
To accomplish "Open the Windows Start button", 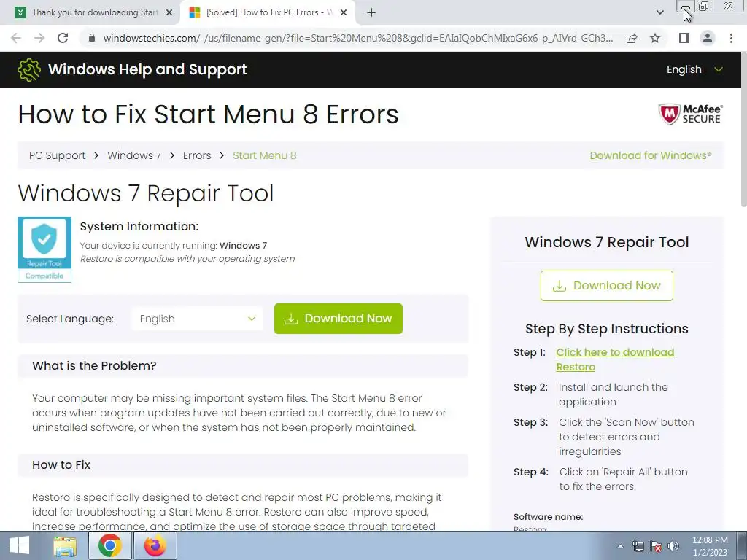I will (x=19, y=545).
